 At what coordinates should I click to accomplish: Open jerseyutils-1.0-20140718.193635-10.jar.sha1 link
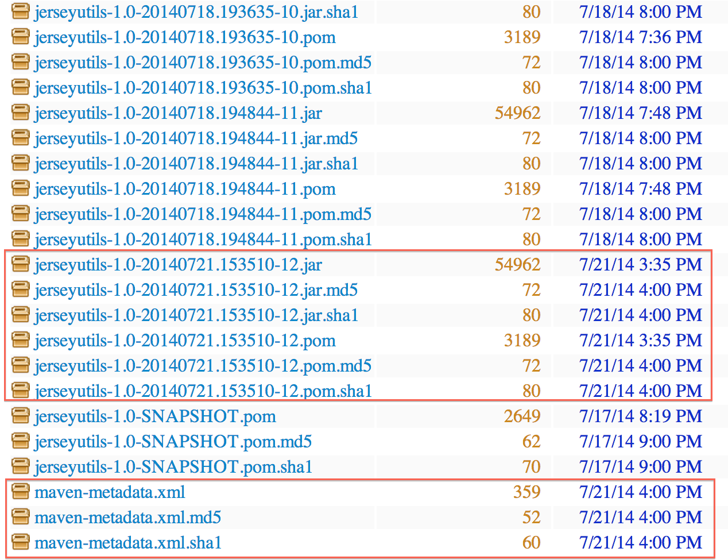196,13
